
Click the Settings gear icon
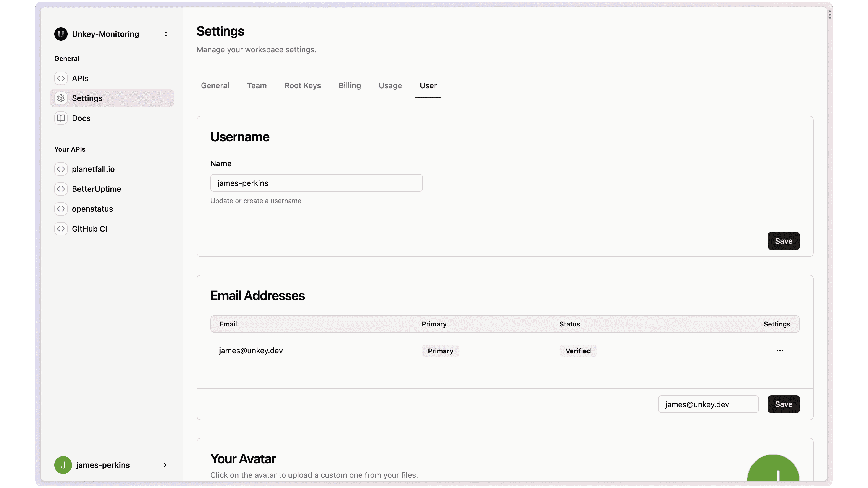tap(61, 98)
